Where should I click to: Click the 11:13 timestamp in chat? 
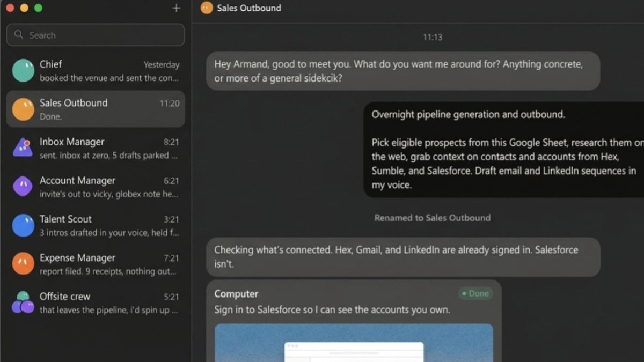point(433,37)
